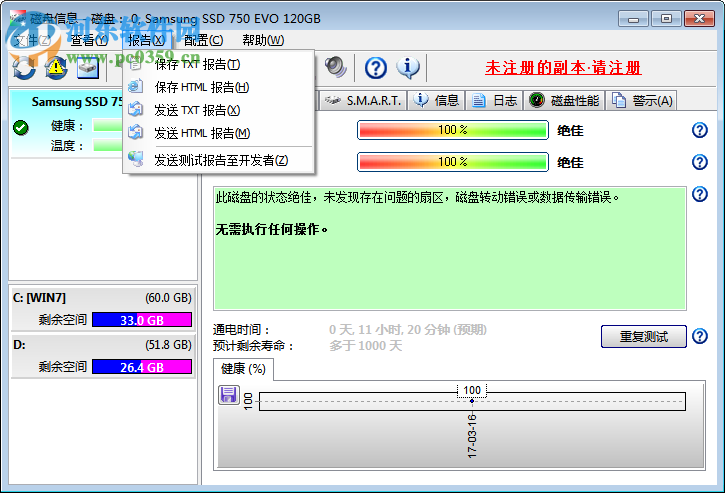Select the 健康 (%) graph tab
This screenshot has height=493, width=725.
pyautogui.click(x=243, y=369)
